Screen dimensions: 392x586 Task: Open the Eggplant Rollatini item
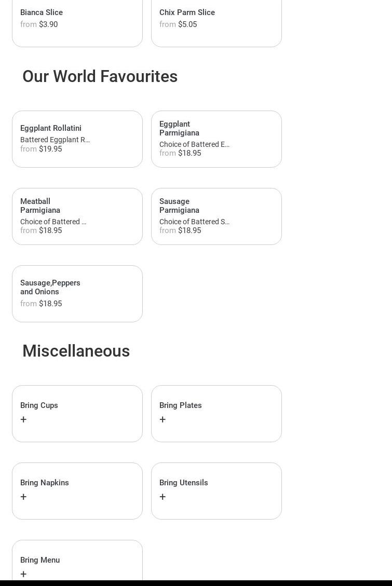point(77,139)
